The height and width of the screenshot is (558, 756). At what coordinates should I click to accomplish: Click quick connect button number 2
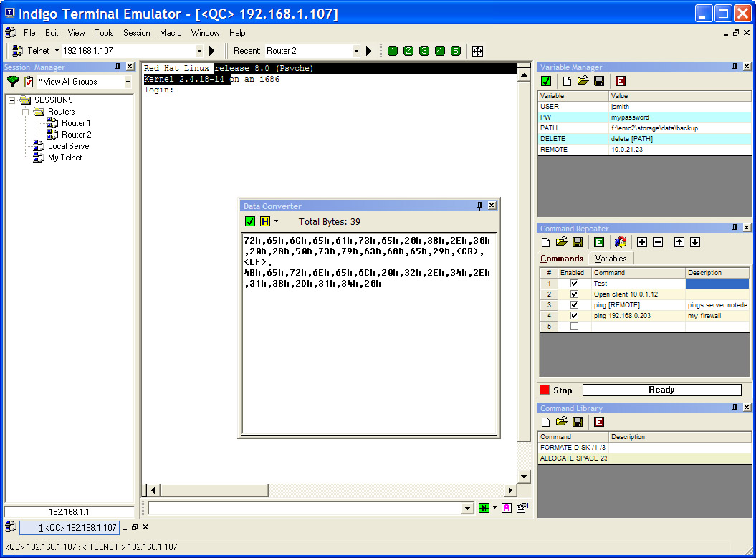(x=408, y=51)
